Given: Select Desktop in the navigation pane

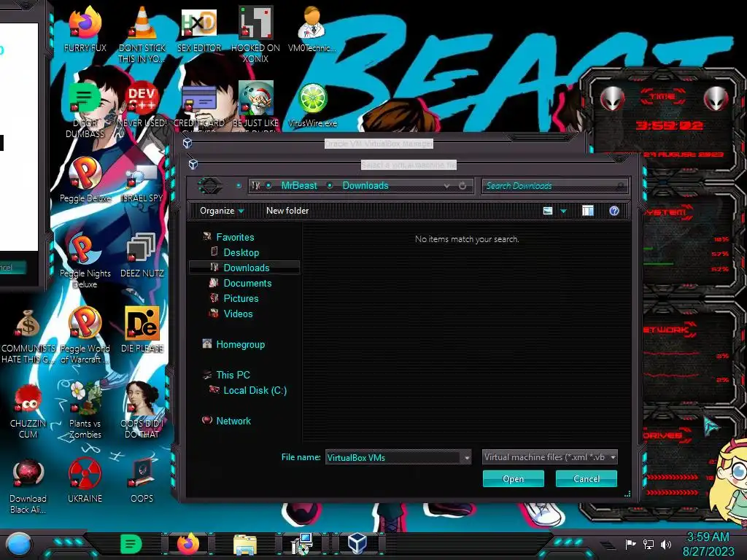Looking at the screenshot, I should 241,252.
